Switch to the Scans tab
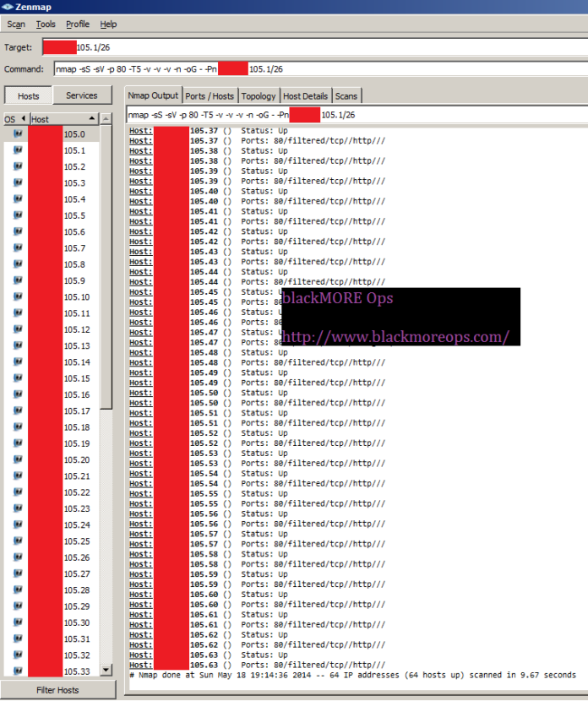Image resolution: width=588 pixels, height=701 pixels. [346, 96]
